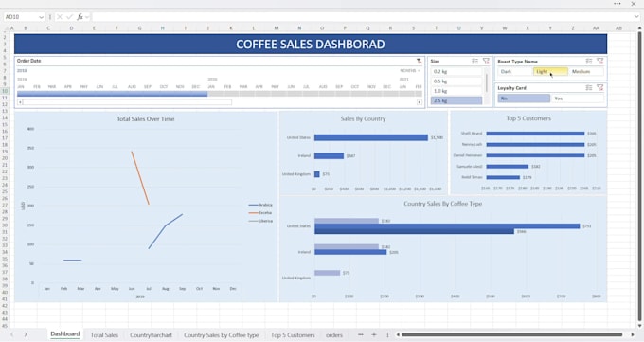Clear filter on Loyalty Card slicer
The height and width of the screenshot is (342, 644).
[x=600, y=87]
